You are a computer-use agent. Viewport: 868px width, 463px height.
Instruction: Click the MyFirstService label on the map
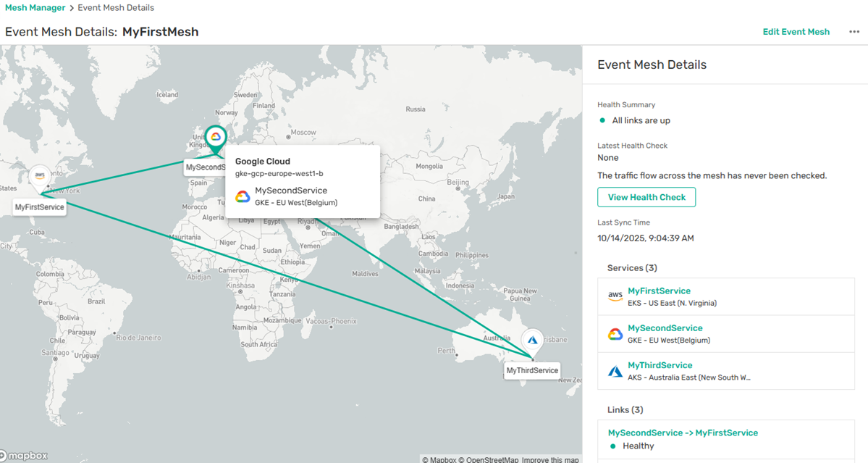point(40,207)
